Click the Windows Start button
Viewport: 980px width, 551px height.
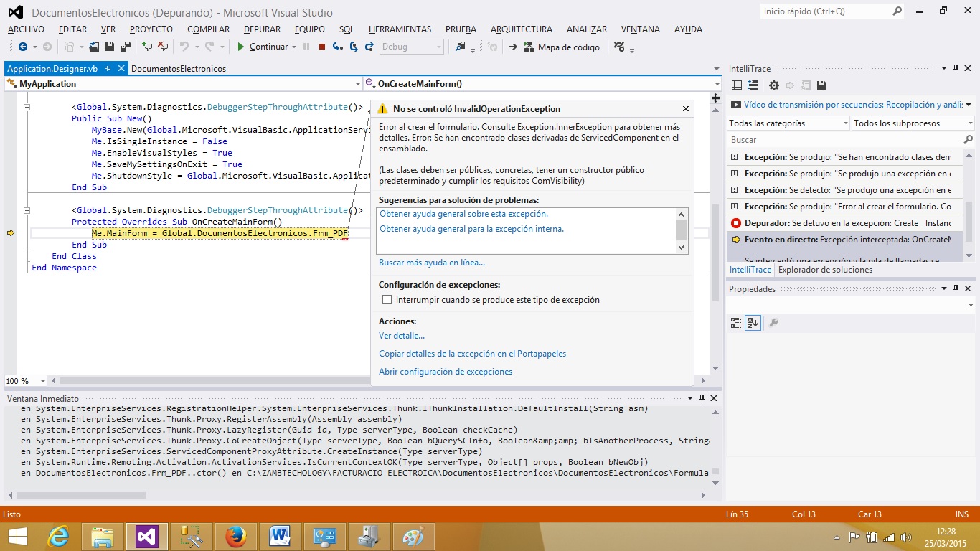(17, 536)
